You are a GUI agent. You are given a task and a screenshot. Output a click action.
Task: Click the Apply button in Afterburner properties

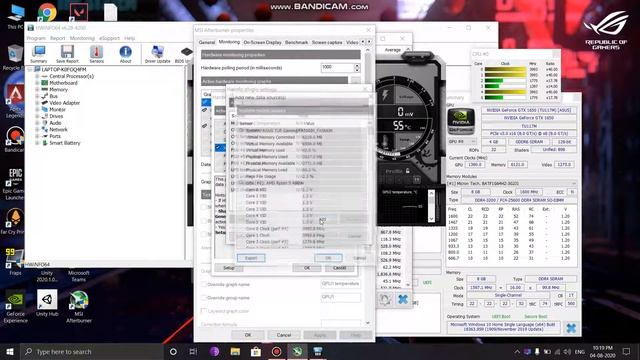[320, 335]
